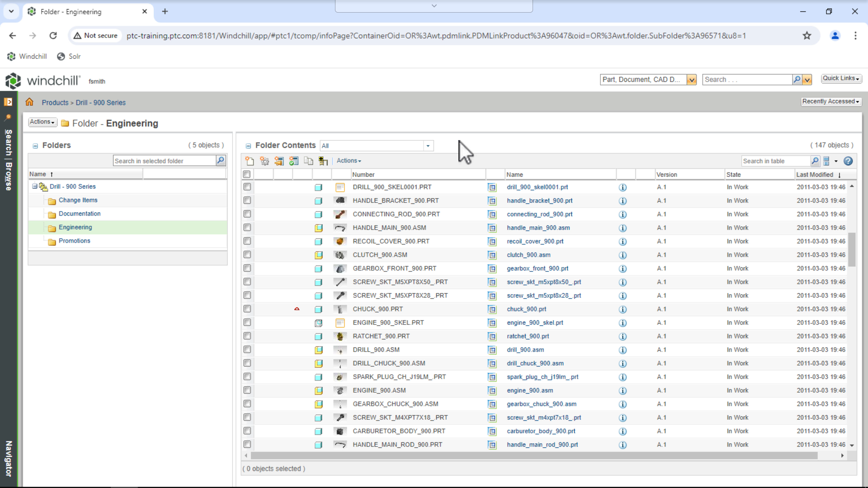Toggle the select-all rows checkbox

coord(247,174)
